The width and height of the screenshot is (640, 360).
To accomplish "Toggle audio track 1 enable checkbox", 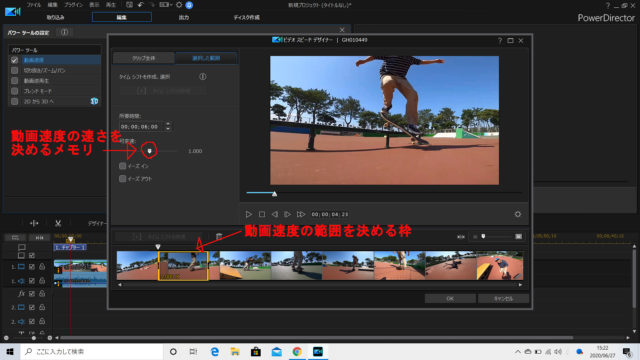I will click(32, 281).
